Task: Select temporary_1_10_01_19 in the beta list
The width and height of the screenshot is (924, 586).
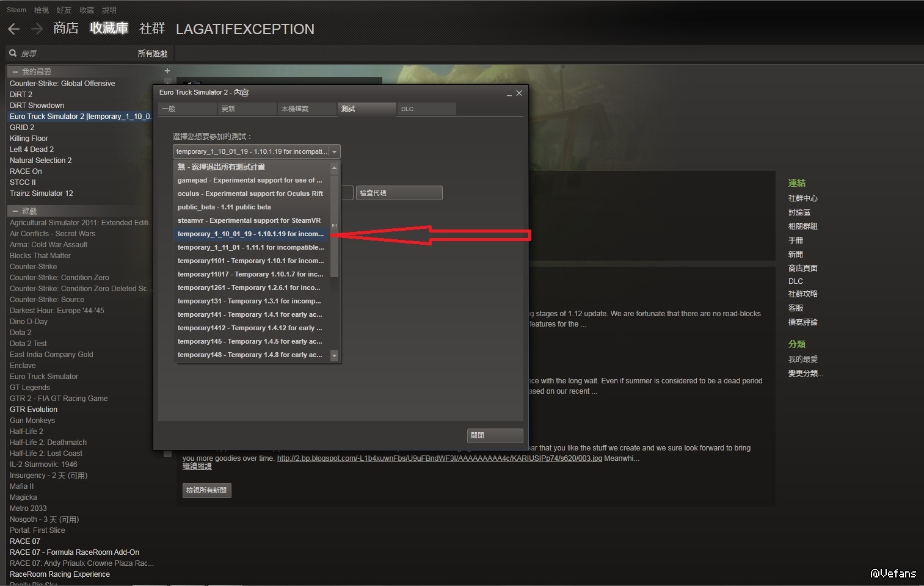Action: 252,234
